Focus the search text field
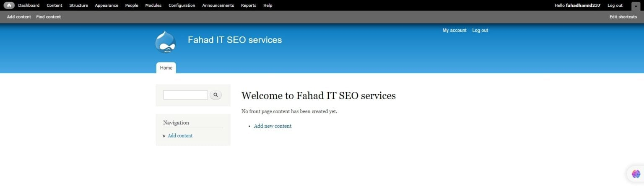This screenshot has width=644, height=186. (185, 95)
